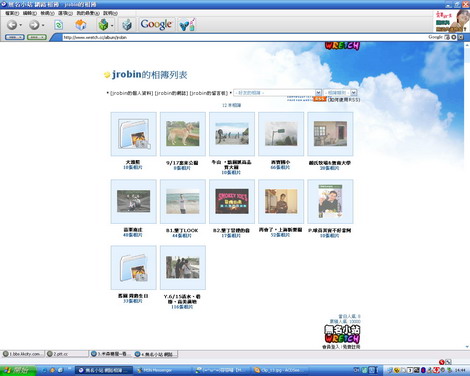
Task: Open the second menu bar item
Action: [x=30, y=13]
